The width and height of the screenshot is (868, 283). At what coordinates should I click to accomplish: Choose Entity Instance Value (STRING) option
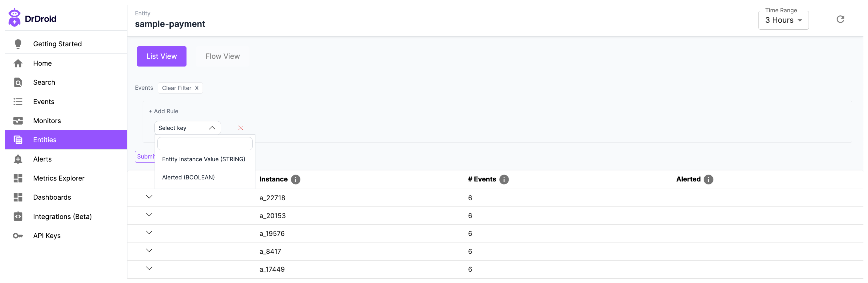[x=203, y=159]
